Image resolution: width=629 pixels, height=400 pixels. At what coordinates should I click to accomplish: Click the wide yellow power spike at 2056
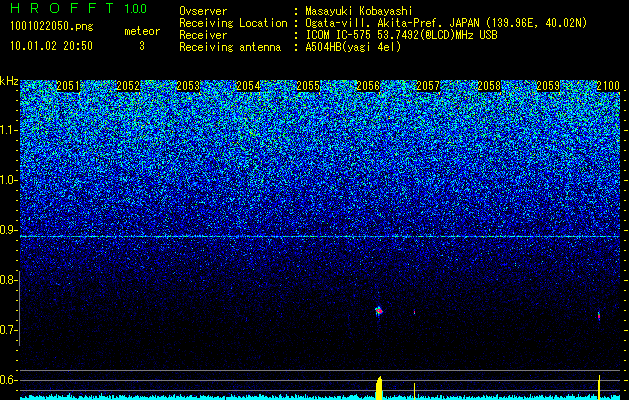click(x=379, y=388)
